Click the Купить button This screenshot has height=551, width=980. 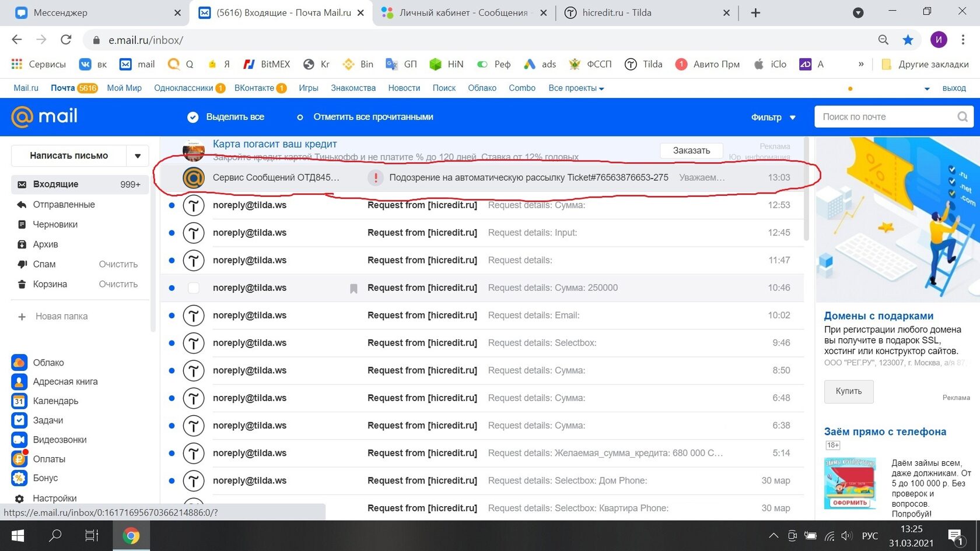click(849, 391)
